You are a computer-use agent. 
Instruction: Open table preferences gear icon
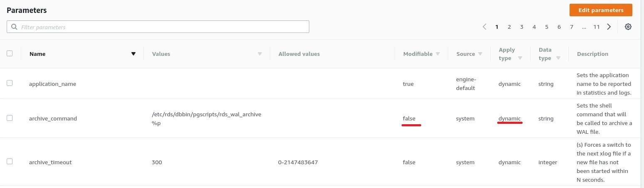pyautogui.click(x=628, y=27)
